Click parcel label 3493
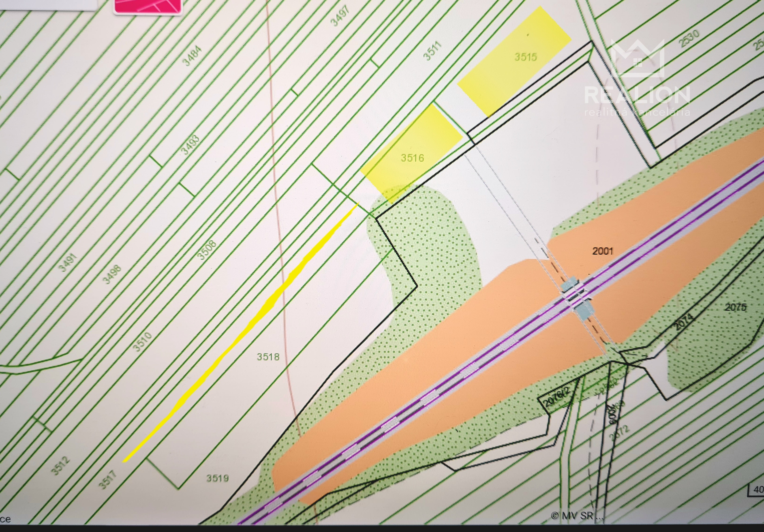Viewport: 764px width, 532px height. pyautogui.click(x=190, y=145)
